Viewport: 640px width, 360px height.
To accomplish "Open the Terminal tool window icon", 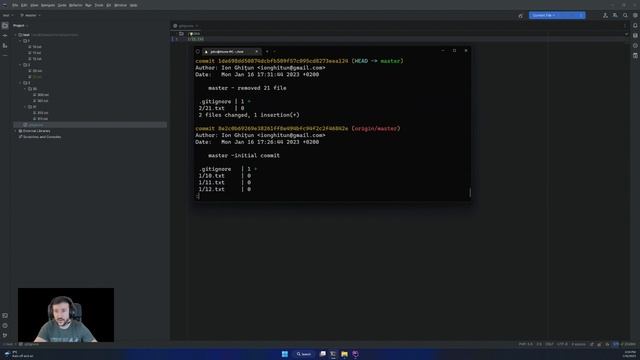I will point(5,316).
